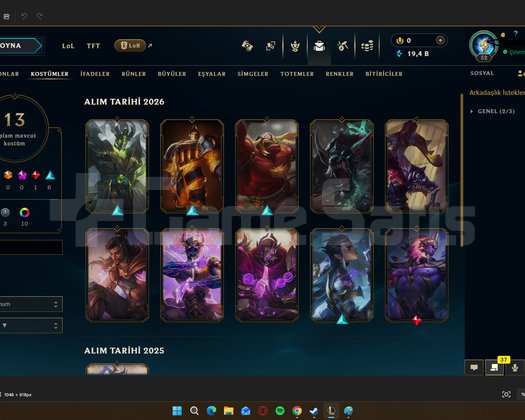The height and width of the screenshot is (420, 525).
Task: Open the Clash trophy icon
Action: click(295, 46)
